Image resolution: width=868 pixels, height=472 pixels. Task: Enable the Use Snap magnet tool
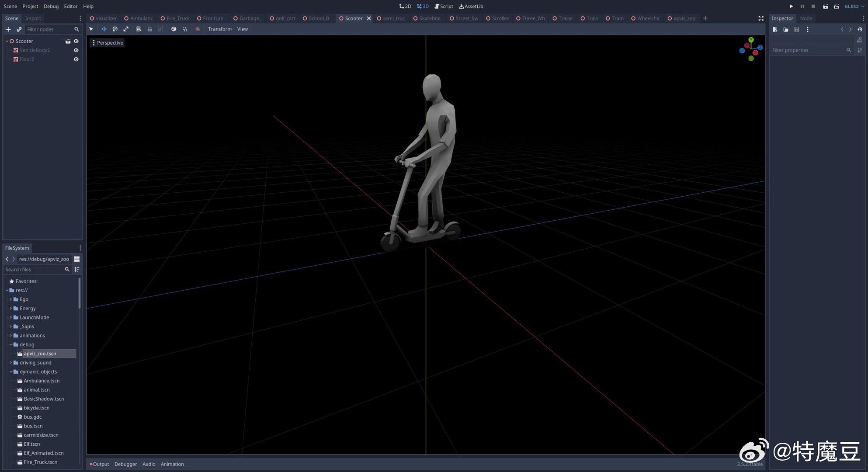click(185, 29)
